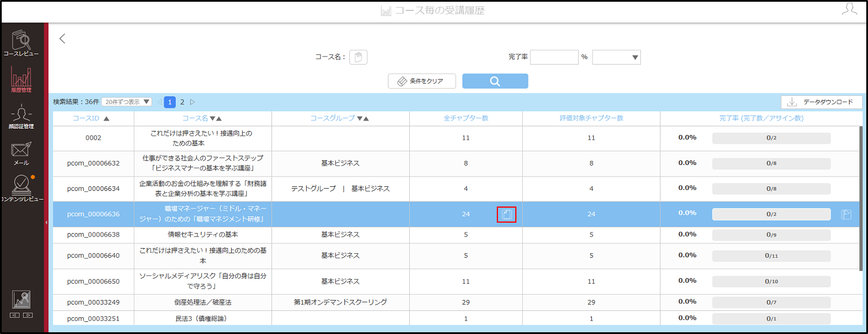The width and height of the screenshot is (868, 334).
Task: Select course ID pcom_00006636
Action: 93,214
